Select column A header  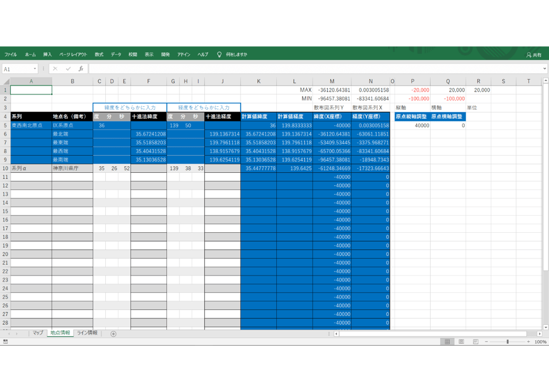point(31,81)
